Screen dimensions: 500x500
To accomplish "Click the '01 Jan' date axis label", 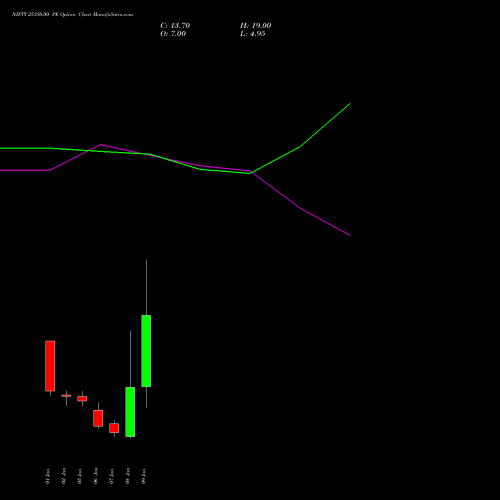I will (48, 476).
